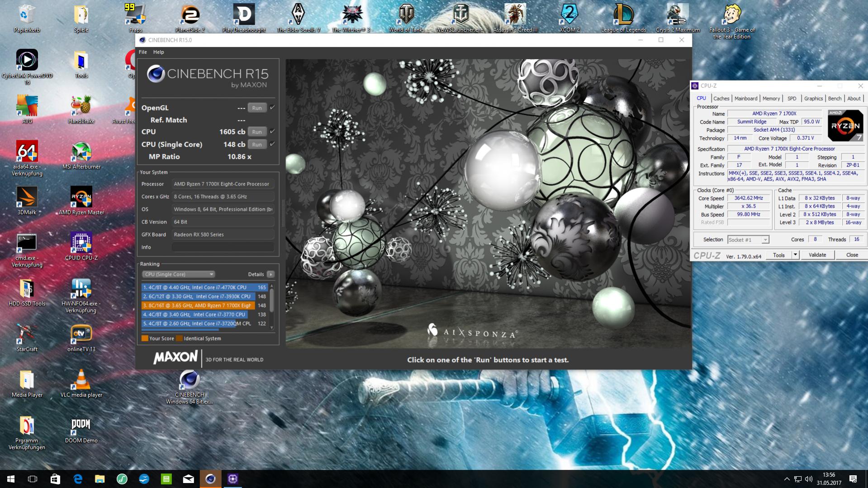The image size is (868, 488).
Task: Show hidden system tray icons
Action: (x=787, y=479)
